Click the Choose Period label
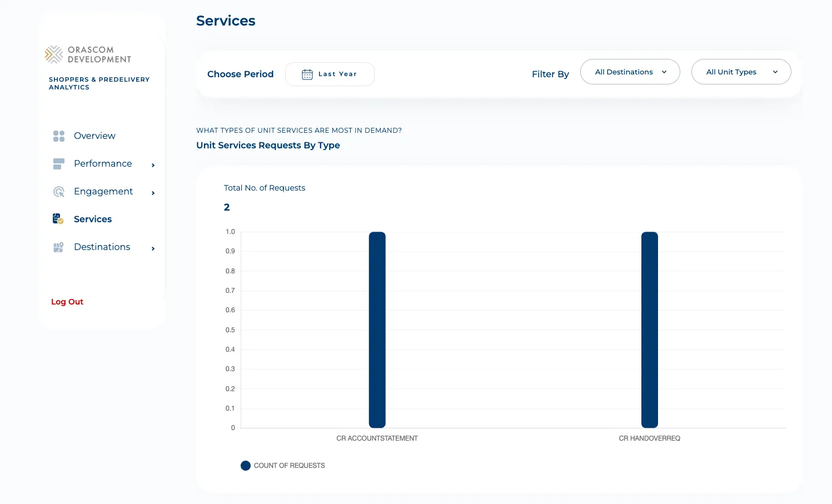The image size is (832, 504). 241,74
